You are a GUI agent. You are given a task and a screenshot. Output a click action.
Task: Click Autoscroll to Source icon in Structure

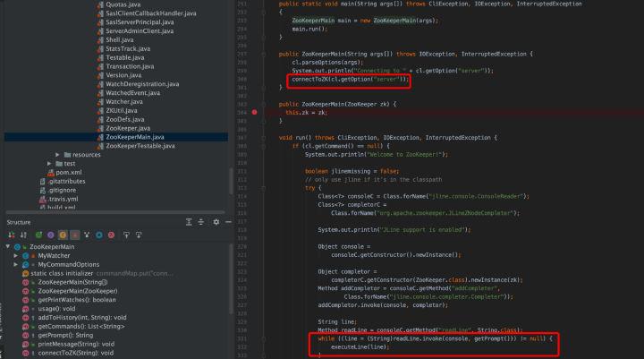tap(126, 235)
